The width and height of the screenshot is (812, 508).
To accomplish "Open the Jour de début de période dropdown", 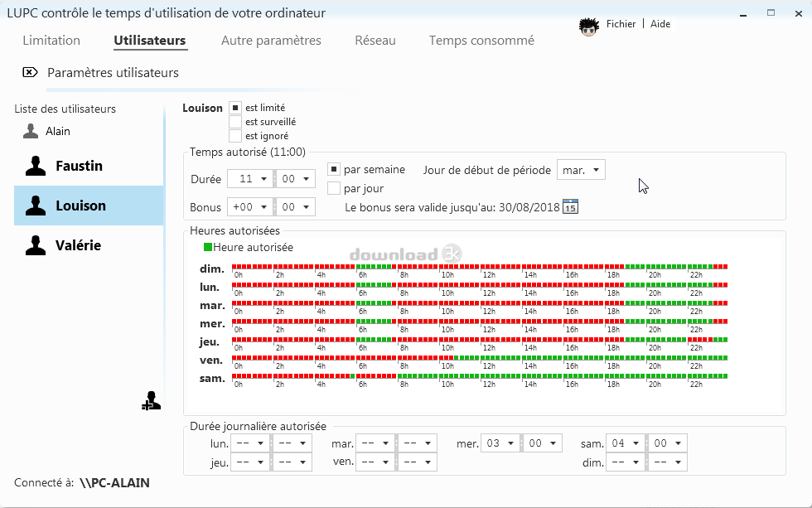I will click(581, 170).
